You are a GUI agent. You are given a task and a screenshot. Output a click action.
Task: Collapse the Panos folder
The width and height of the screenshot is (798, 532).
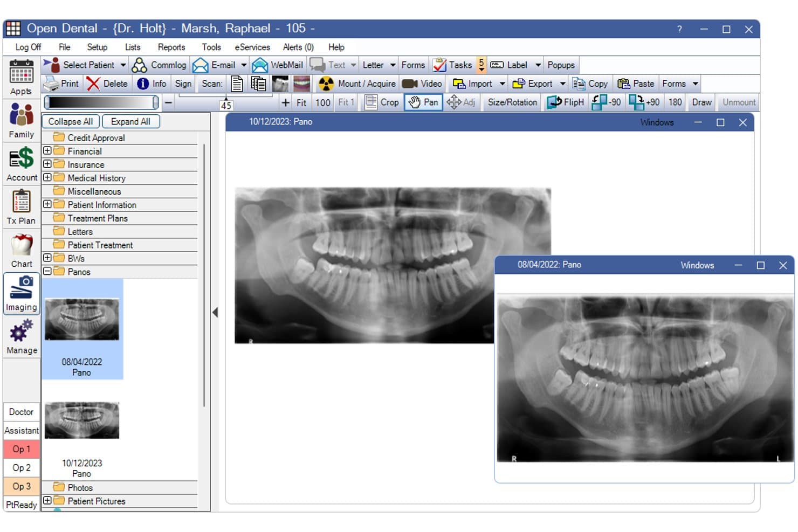(x=47, y=271)
